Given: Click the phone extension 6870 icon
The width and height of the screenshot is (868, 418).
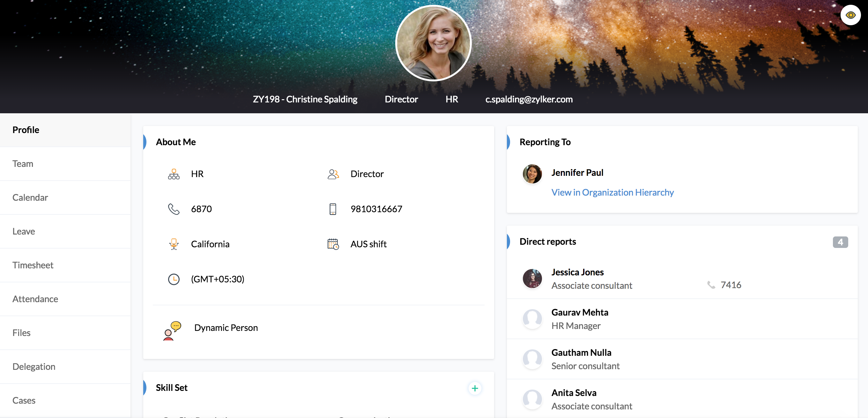Looking at the screenshot, I should pos(174,209).
